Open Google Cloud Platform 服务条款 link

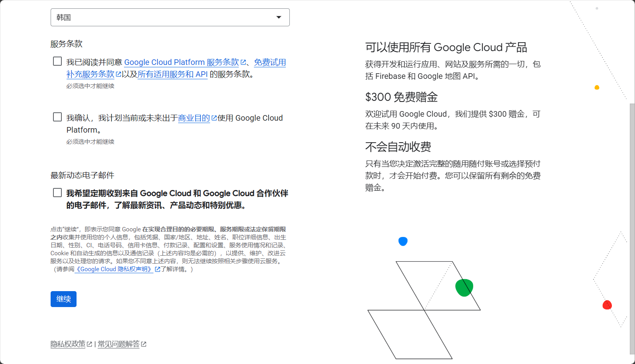click(x=181, y=62)
